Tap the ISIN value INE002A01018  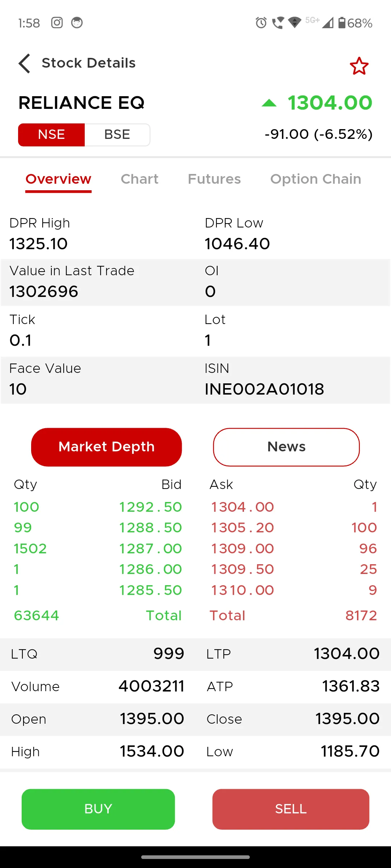coord(264,389)
